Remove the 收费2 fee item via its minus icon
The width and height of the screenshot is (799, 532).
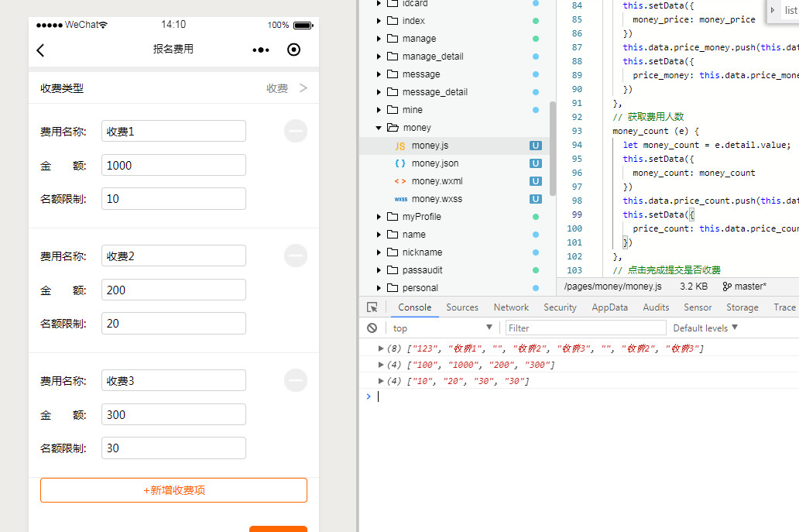pos(296,256)
